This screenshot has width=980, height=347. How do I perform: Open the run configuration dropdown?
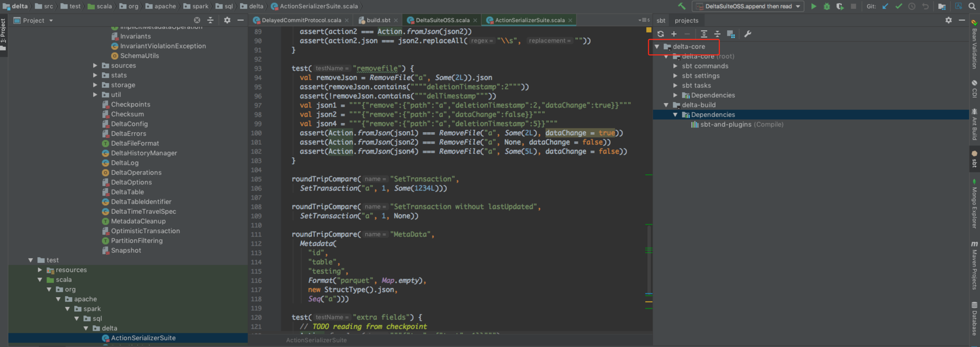pyautogui.click(x=748, y=6)
